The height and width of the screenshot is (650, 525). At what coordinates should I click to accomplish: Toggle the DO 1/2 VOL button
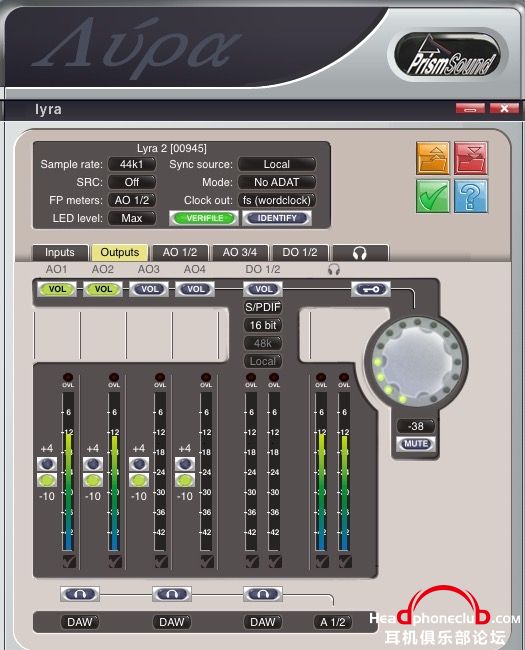tap(263, 289)
